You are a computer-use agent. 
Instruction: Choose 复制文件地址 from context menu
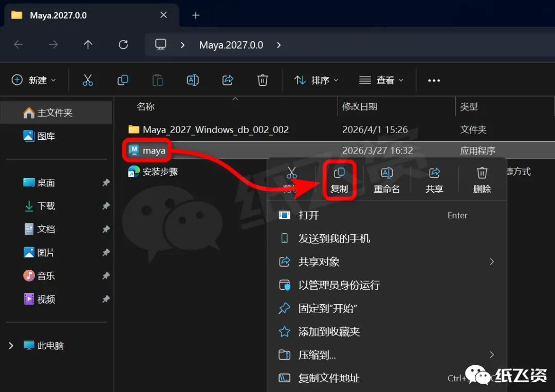[387, 378]
